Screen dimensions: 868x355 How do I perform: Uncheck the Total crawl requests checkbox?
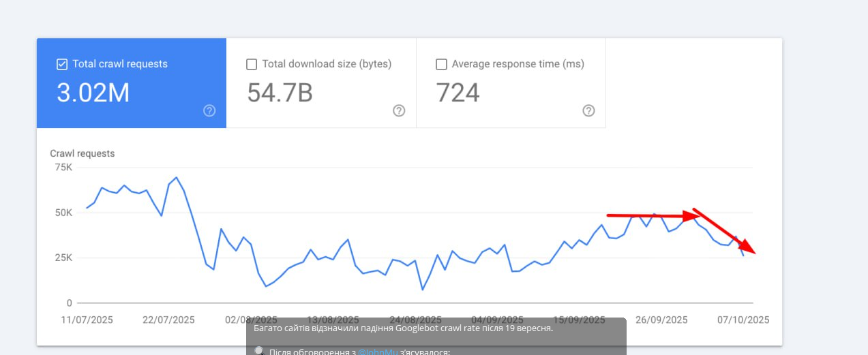click(x=62, y=64)
